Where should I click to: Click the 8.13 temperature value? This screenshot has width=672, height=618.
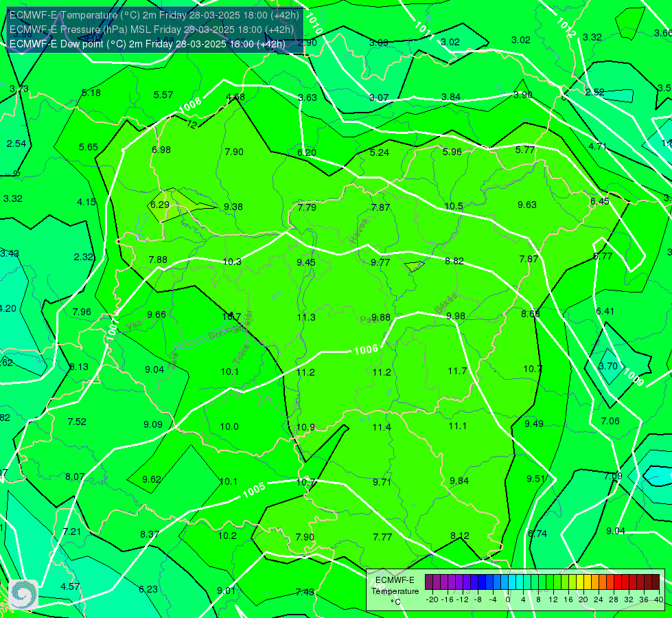click(x=79, y=367)
